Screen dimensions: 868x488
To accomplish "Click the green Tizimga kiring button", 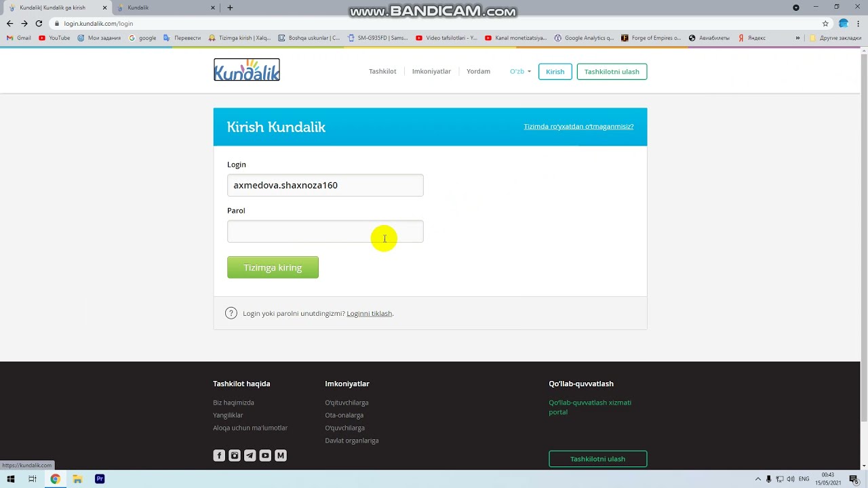I will coord(273,267).
